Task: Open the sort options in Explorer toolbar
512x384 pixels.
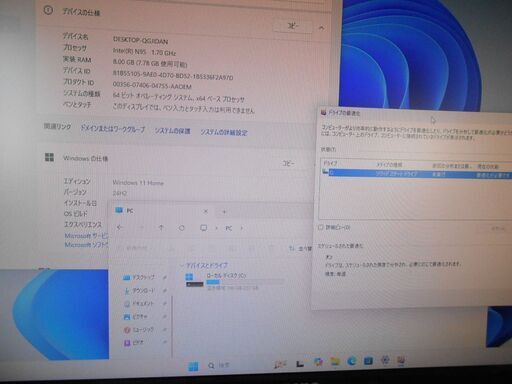Action: (x=301, y=249)
